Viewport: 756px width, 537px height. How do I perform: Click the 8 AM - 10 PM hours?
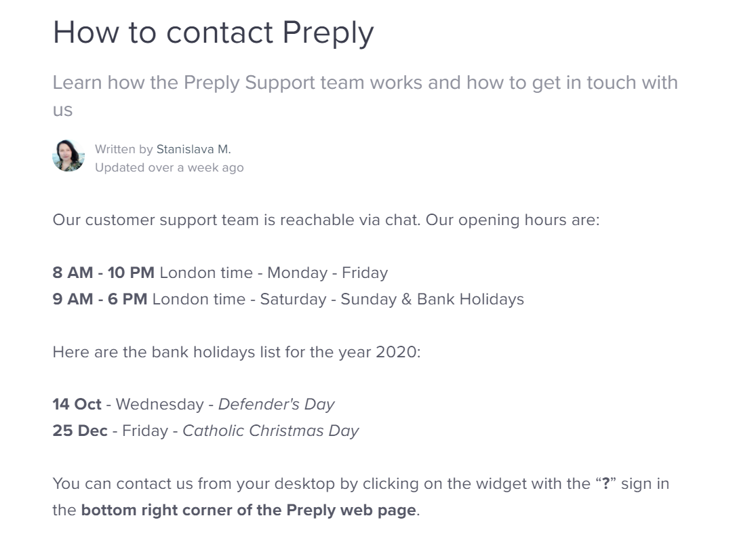[x=104, y=273]
